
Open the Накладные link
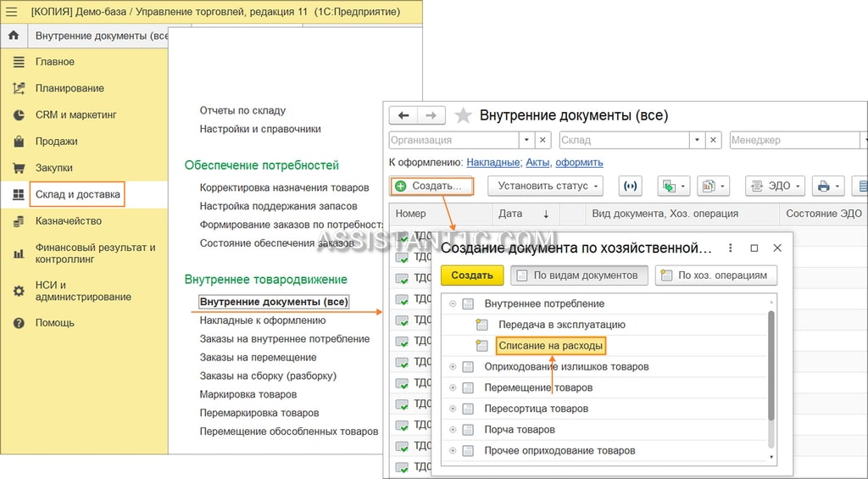click(x=492, y=162)
